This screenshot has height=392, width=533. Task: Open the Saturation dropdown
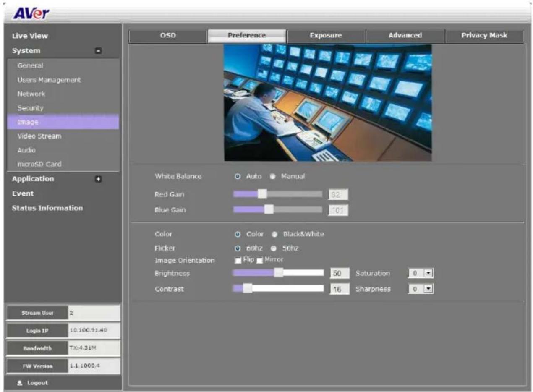(421, 274)
